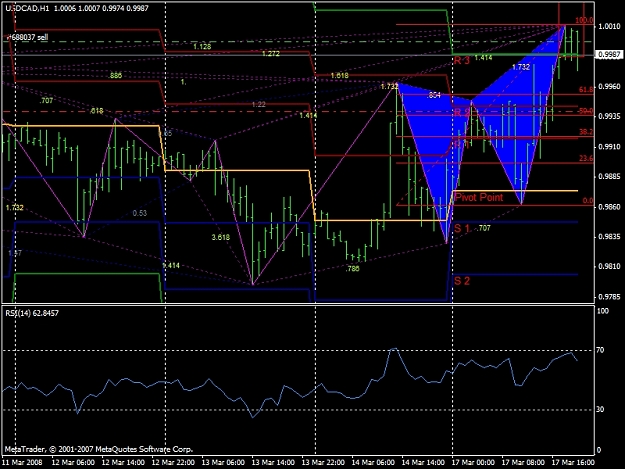
Task: Click the 1.272 ratio label
Action: coord(271,53)
